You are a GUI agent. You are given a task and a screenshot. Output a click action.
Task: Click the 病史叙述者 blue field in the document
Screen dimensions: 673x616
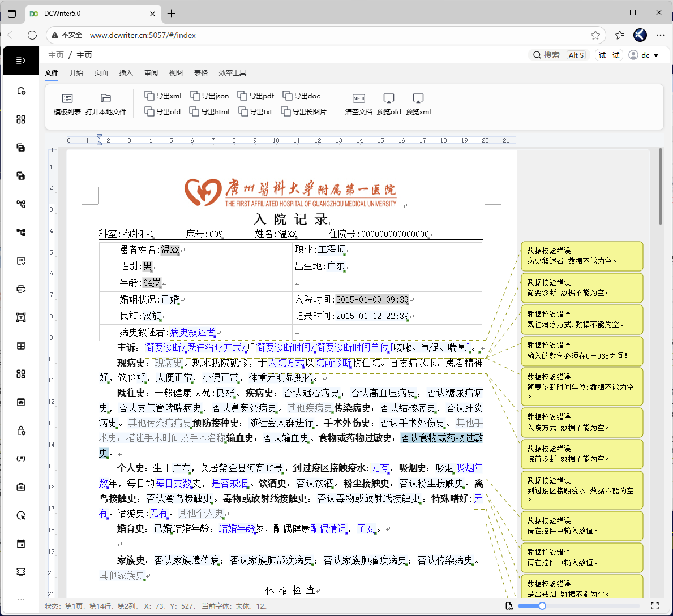(192, 332)
